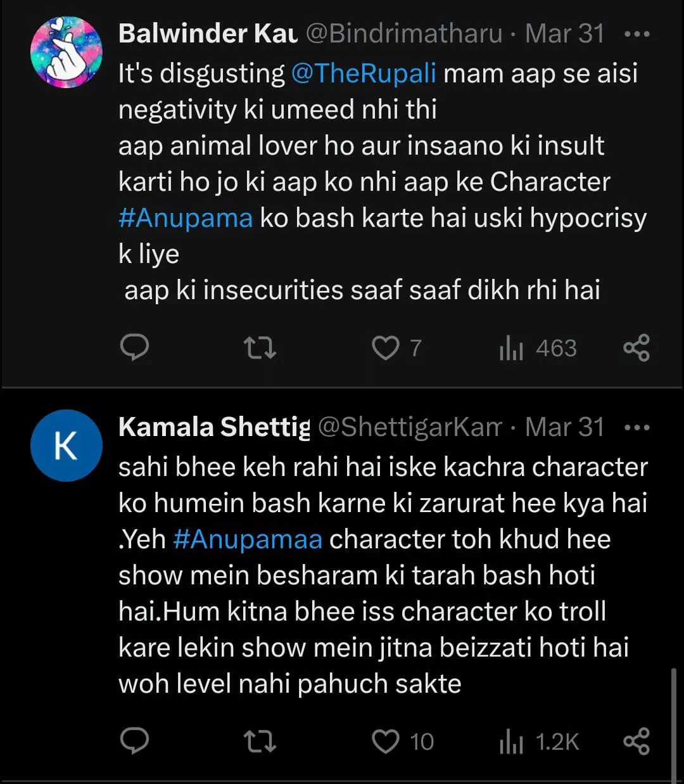Open the #Anupamaa hashtag
This screenshot has height=784, width=684.
click(x=248, y=539)
